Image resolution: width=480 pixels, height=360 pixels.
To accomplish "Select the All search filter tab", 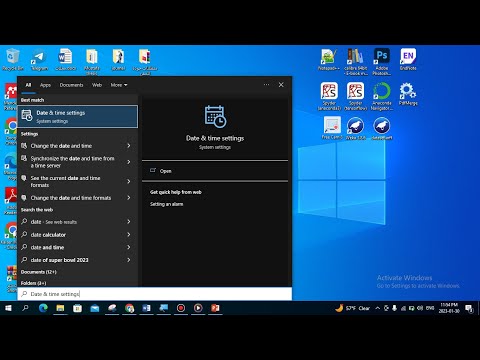I will point(28,85).
